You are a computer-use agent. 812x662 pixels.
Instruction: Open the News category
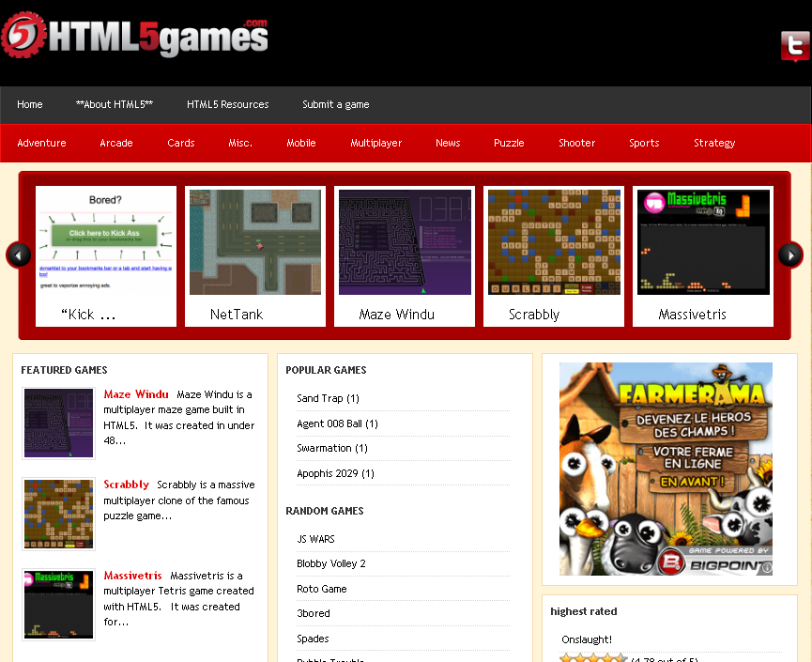coord(448,143)
